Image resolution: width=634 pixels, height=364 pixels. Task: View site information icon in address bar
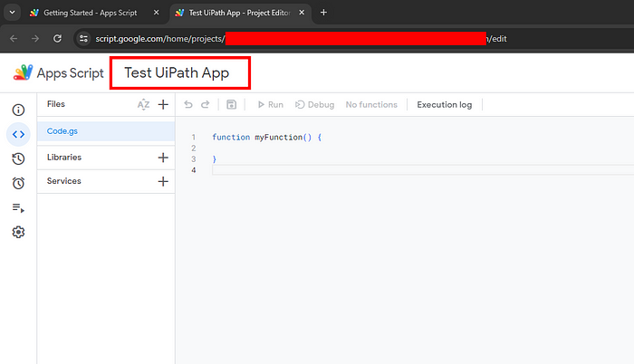pos(83,38)
